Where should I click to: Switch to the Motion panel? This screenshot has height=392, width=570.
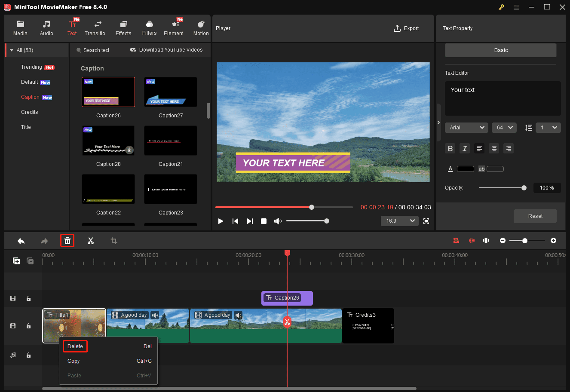[200, 27]
